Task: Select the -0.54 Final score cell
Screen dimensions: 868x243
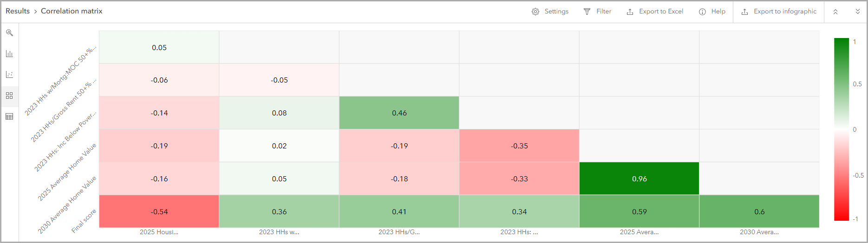Action: [159, 211]
